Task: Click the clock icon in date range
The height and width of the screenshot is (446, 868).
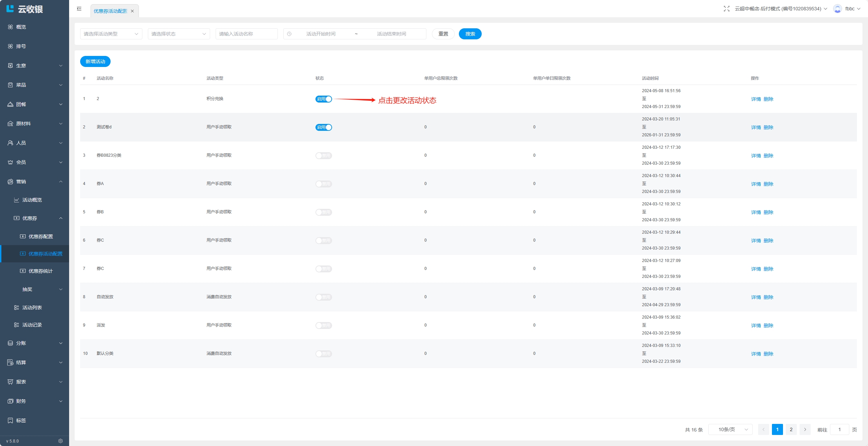Action: (289, 34)
